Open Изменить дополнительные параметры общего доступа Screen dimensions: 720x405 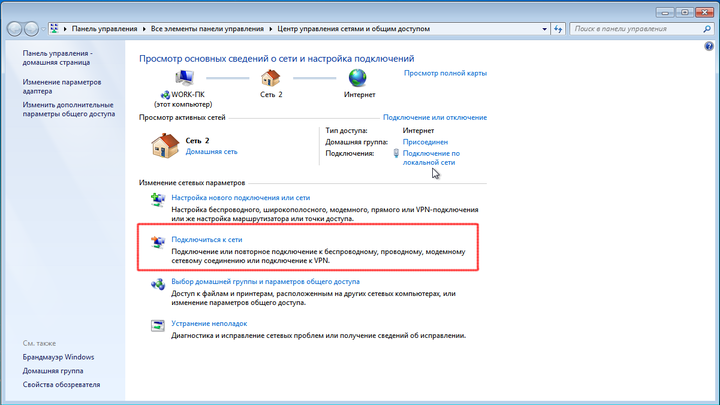click(69, 109)
